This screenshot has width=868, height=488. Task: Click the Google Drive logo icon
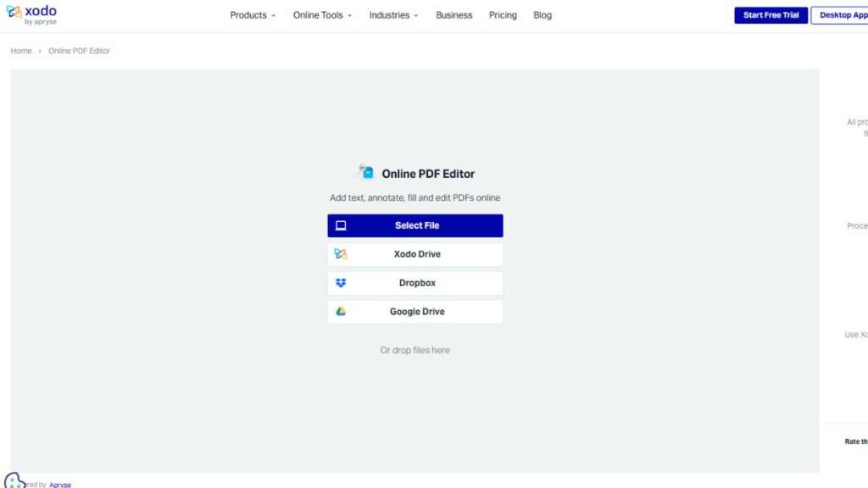(x=341, y=312)
